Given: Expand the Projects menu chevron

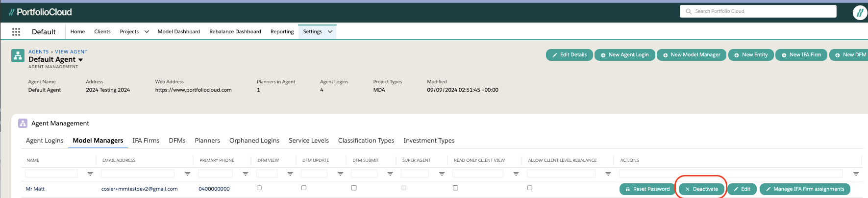Looking at the screenshot, I should point(147,32).
